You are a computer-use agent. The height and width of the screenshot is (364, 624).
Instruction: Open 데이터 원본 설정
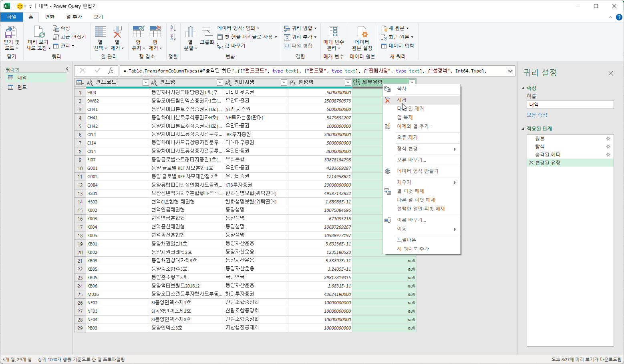(x=362, y=38)
